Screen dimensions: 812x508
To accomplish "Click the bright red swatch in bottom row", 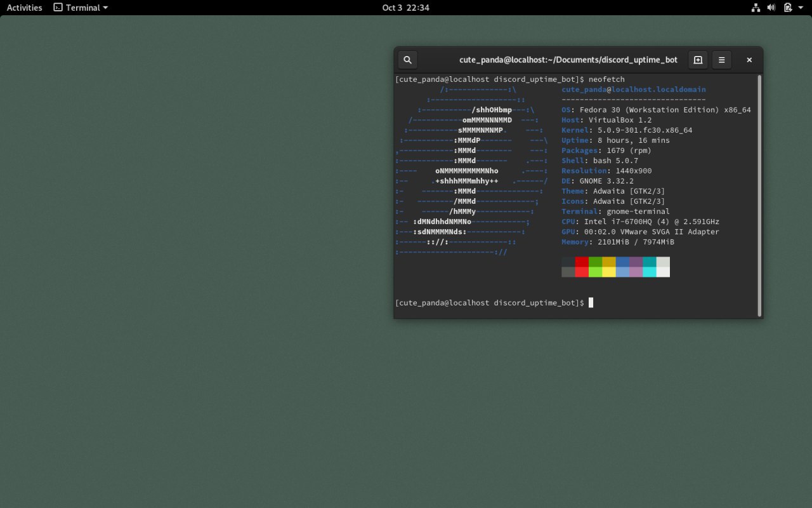I will point(582,272).
